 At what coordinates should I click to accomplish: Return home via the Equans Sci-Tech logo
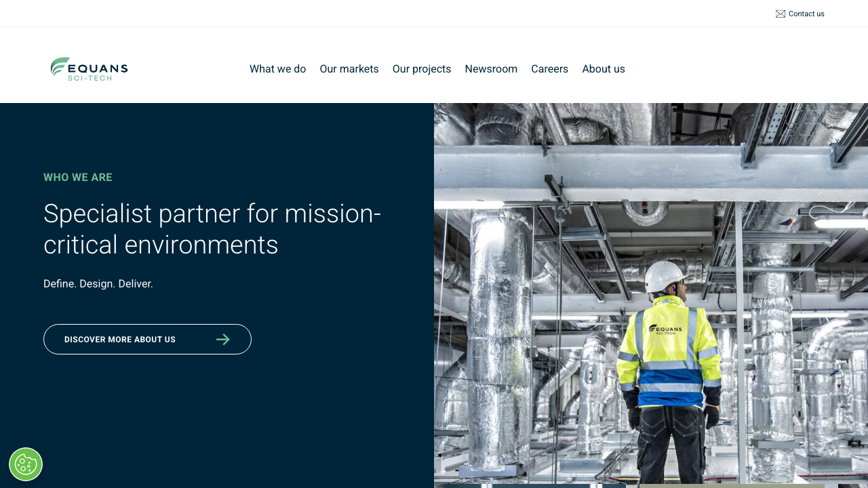pos(89,68)
